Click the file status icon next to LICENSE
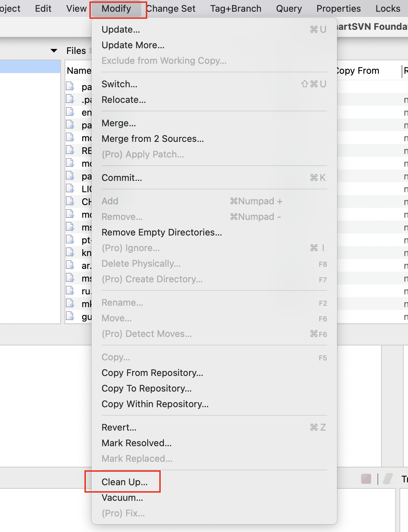 70,189
